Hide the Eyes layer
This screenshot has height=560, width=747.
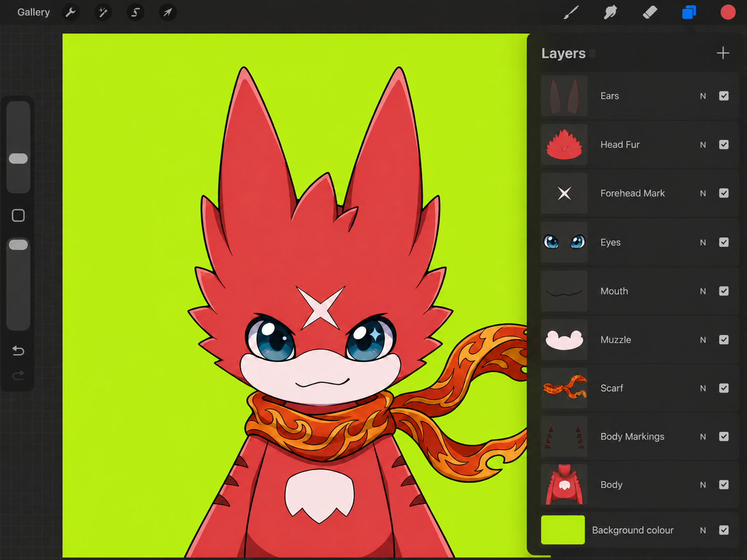tap(724, 242)
